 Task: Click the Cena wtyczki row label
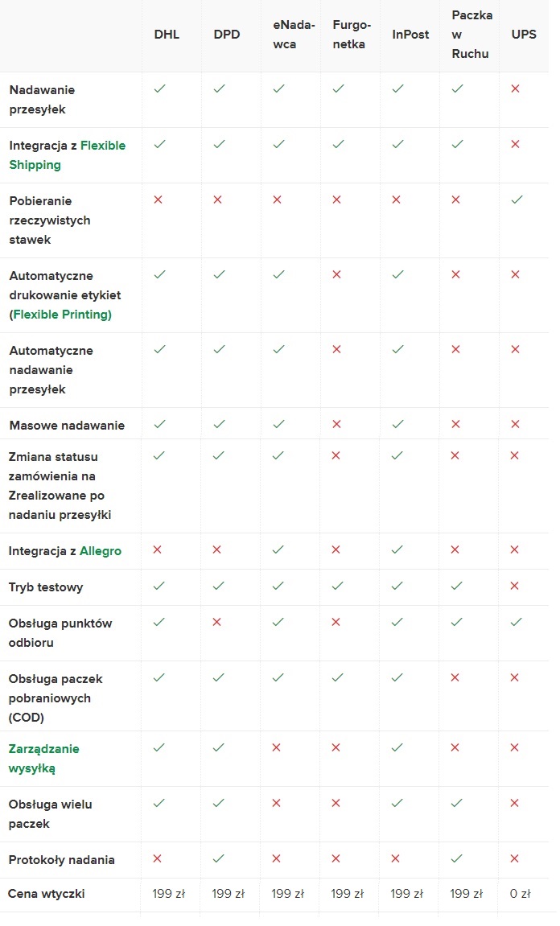point(46,894)
